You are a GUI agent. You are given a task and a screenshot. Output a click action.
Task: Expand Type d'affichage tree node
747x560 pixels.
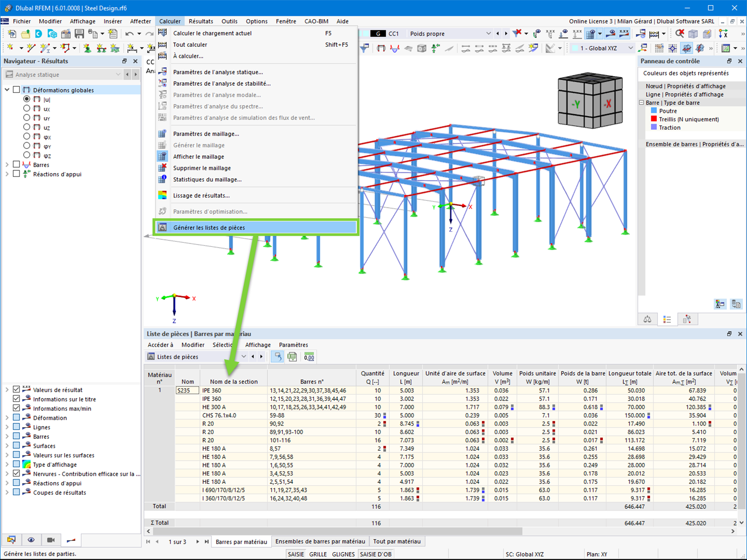[x=7, y=464]
